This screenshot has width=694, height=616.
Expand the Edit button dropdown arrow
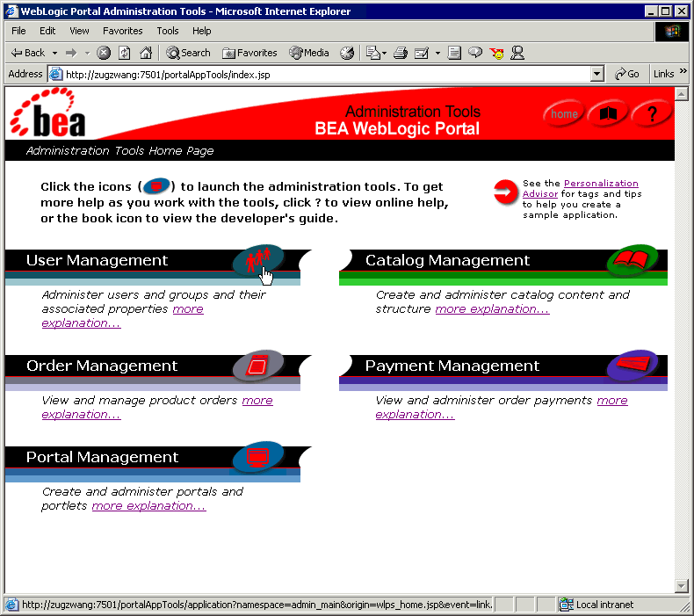[x=437, y=53]
